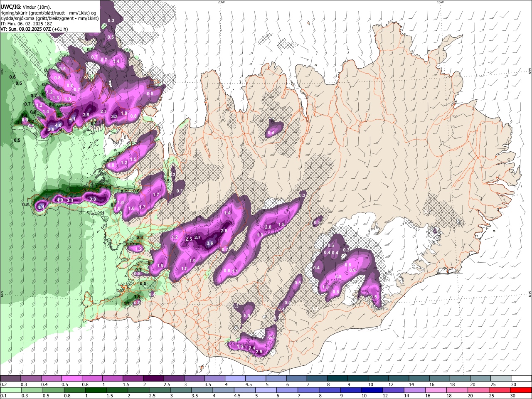Screen dimensions: 532x399
Task: Click the '2.8' value in central purple band
Action: [224, 231]
